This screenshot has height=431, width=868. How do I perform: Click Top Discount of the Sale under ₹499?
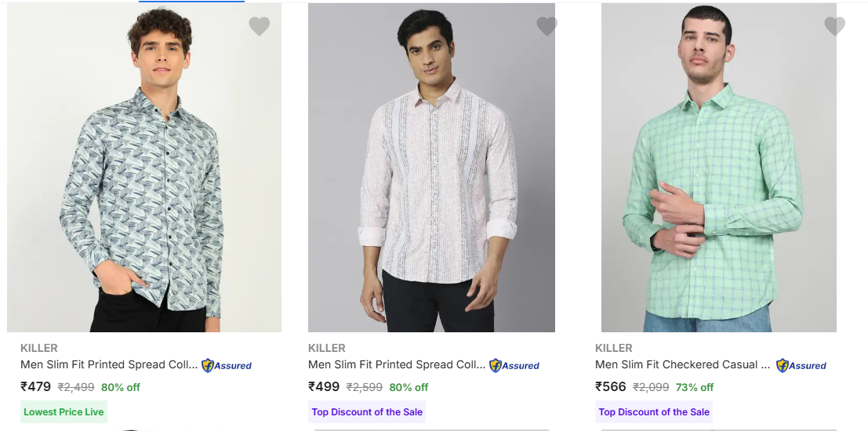pos(367,412)
